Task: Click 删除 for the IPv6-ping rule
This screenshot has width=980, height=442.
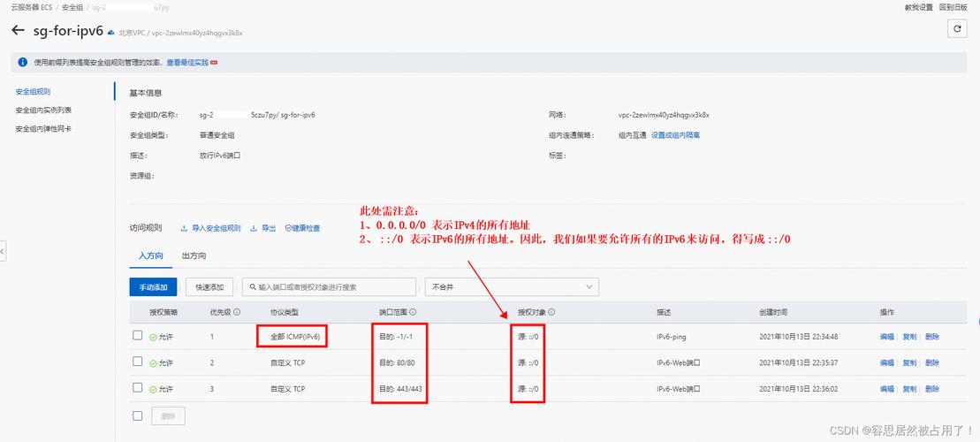Action: [x=932, y=336]
